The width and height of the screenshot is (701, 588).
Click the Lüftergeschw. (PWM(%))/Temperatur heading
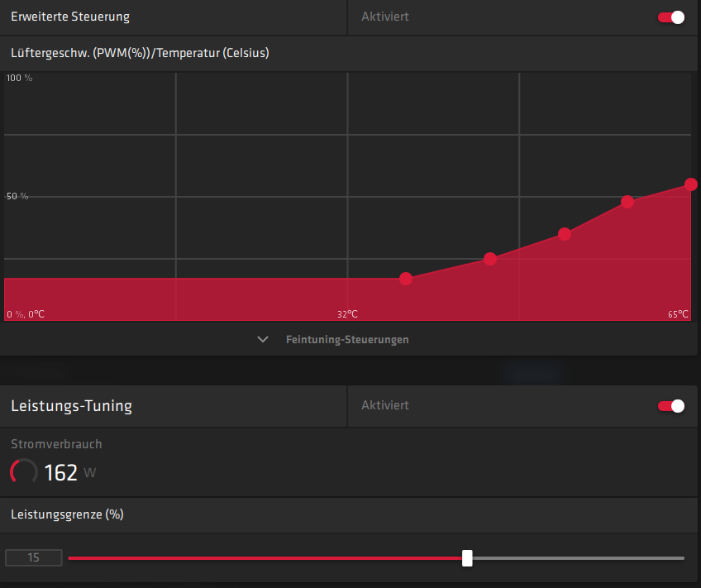pyautogui.click(x=140, y=53)
